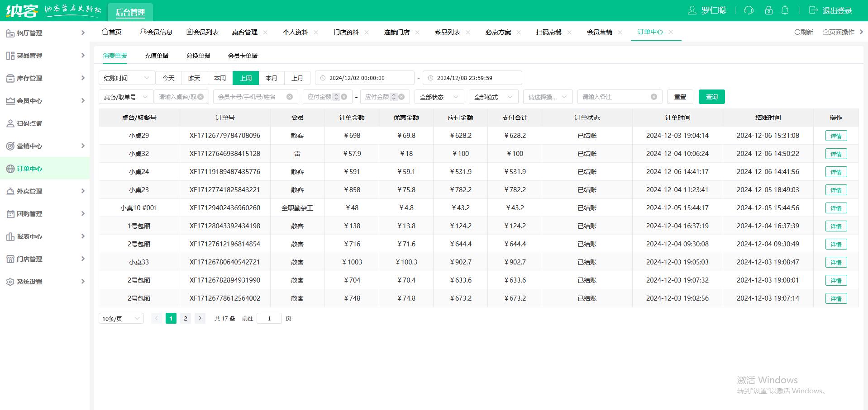Close the 菜品列表 tab

(x=468, y=32)
